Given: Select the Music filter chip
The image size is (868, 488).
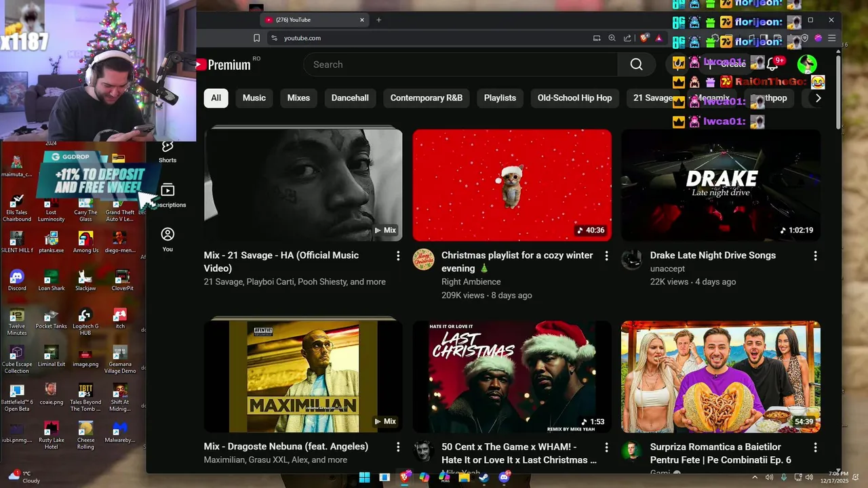Looking at the screenshot, I should [x=254, y=98].
